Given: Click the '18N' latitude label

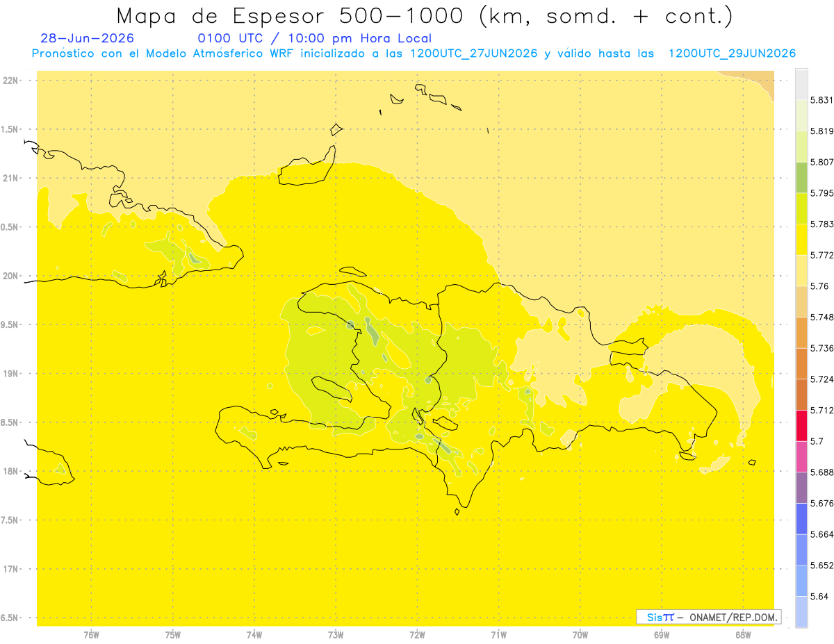Looking at the screenshot, I should click(12, 472).
